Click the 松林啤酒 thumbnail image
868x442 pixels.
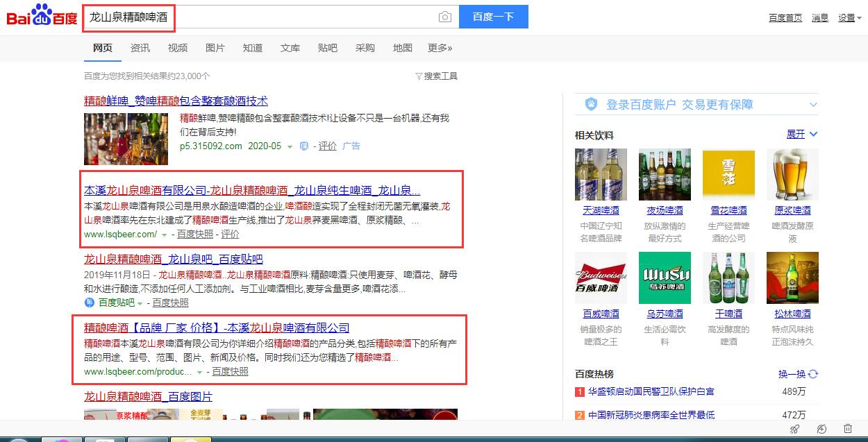click(x=792, y=278)
